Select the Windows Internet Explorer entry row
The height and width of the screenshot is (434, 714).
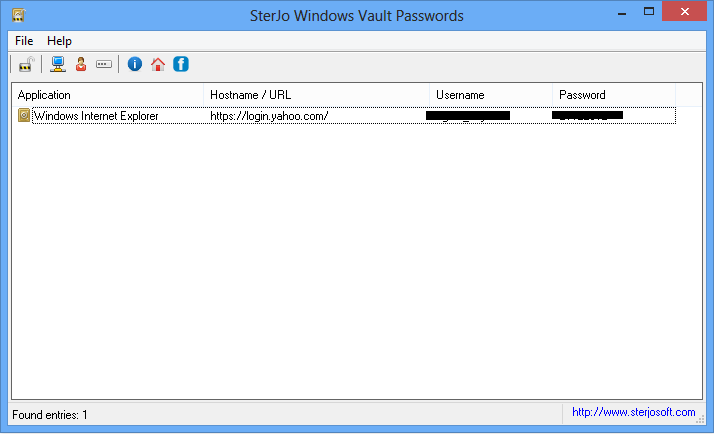point(96,116)
